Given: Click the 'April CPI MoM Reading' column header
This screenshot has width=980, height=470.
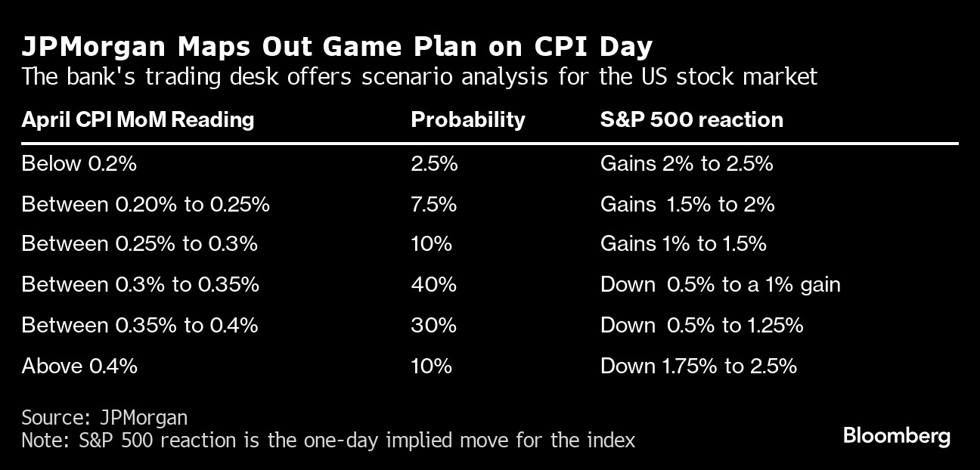Looking at the screenshot, I should point(138,119).
